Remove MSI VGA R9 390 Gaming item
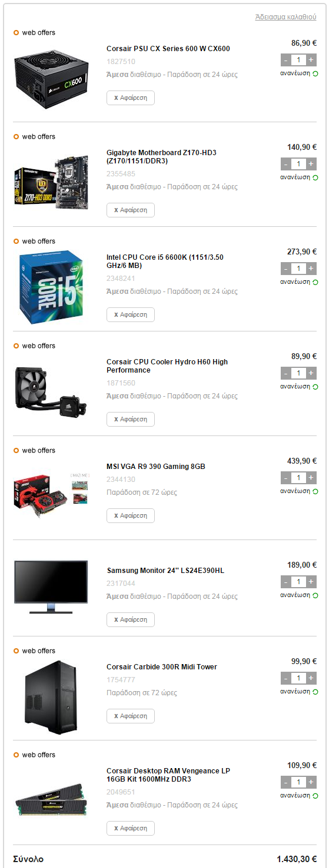329x868 pixels. 131,515
